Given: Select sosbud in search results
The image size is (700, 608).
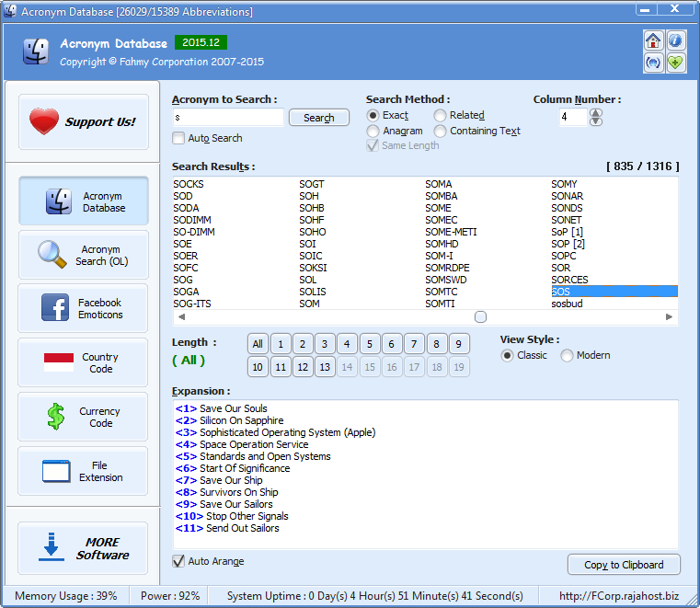Looking at the screenshot, I should [567, 304].
